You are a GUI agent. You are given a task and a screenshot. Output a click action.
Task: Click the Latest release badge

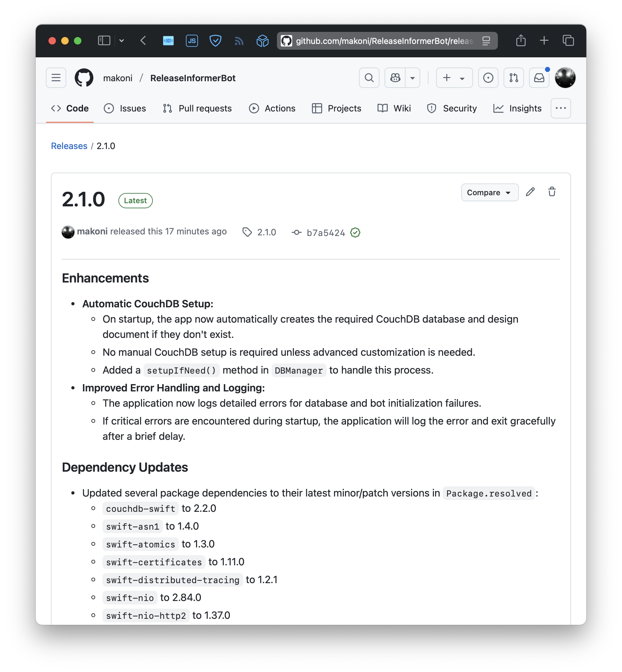coord(135,200)
